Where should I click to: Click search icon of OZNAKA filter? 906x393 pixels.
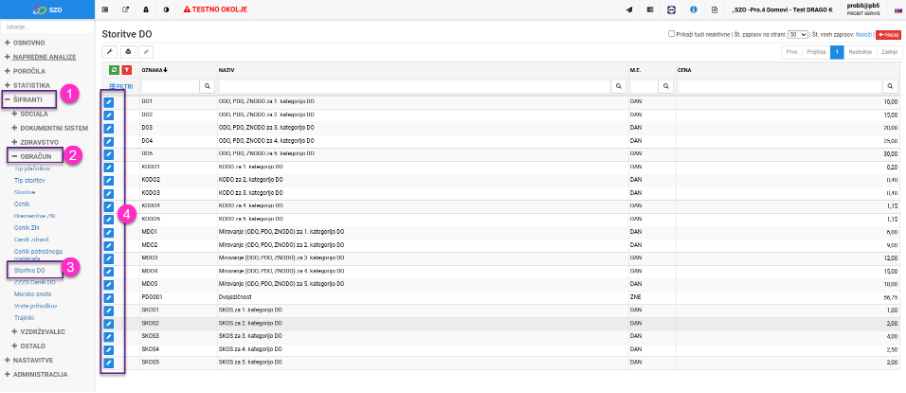[207, 86]
